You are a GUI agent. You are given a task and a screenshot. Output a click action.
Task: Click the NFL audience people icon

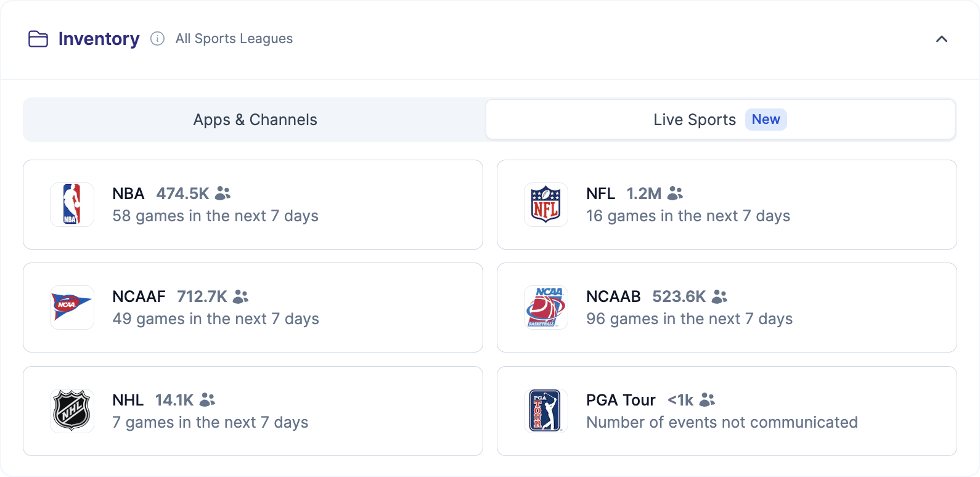676,194
